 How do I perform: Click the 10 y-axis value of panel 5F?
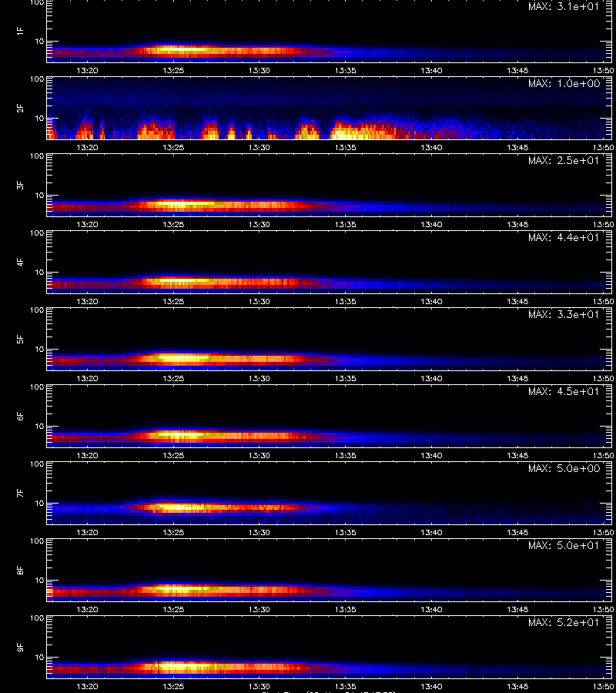(x=39, y=349)
